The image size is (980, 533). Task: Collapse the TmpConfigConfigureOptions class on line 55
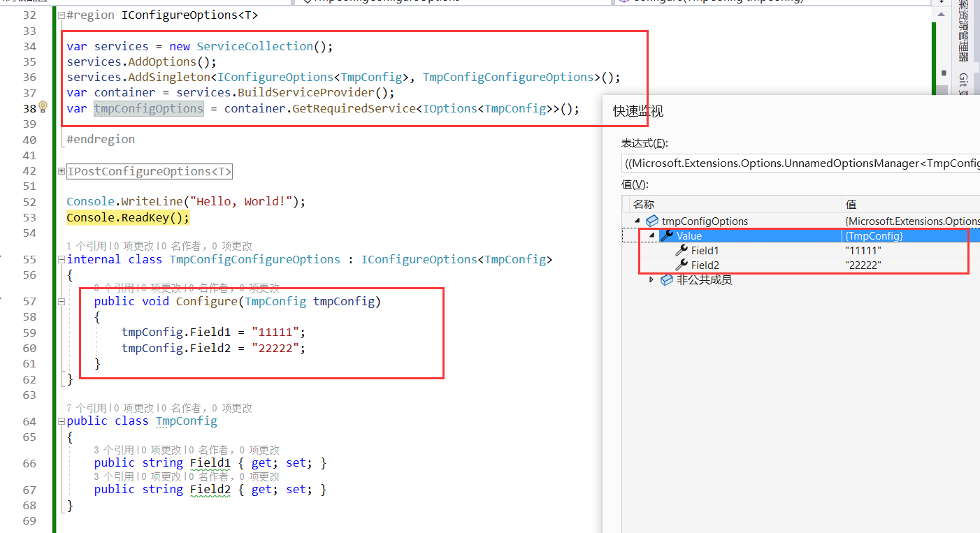pyautogui.click(x=62, y=260)
